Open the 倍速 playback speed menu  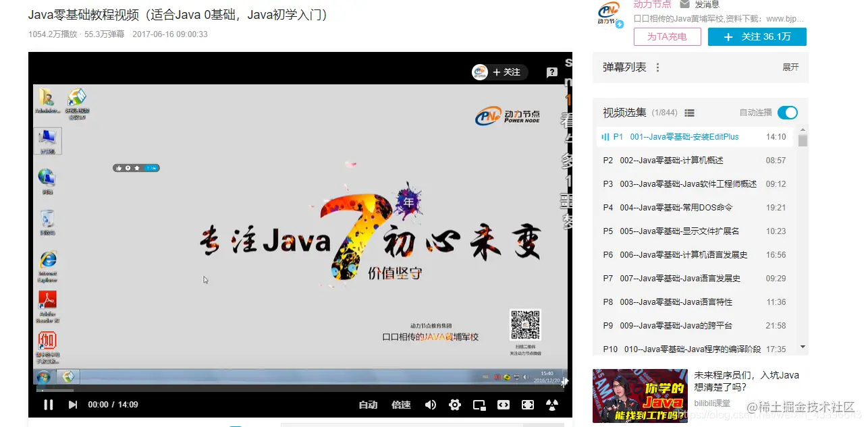pos(401,405)
